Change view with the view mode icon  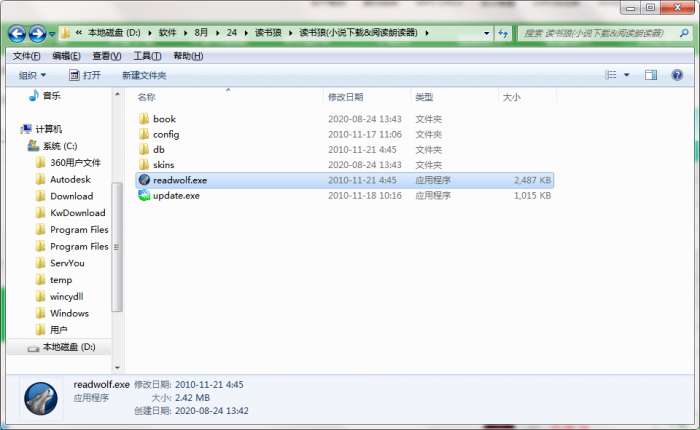click(610, 75)
